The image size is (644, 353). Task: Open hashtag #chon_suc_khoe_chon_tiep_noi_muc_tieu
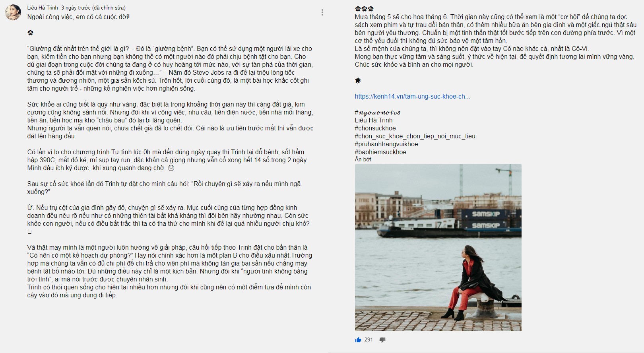point(415,136)
